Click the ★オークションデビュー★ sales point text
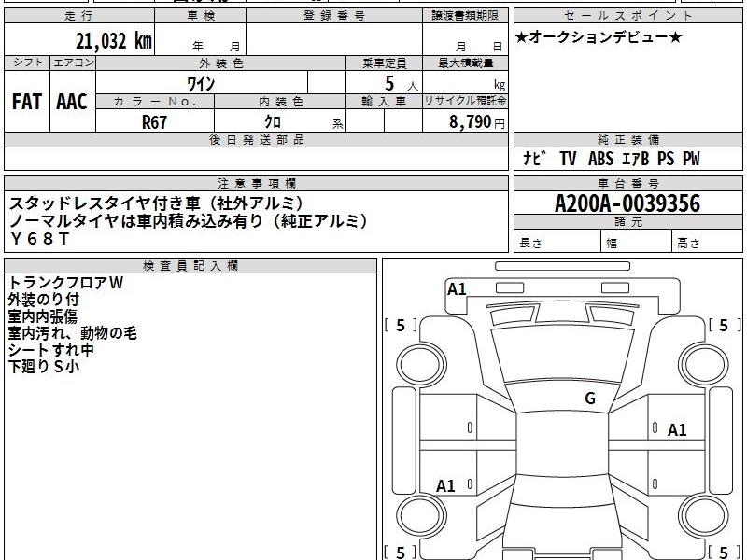The image size is (747, 560). point(599,37)
